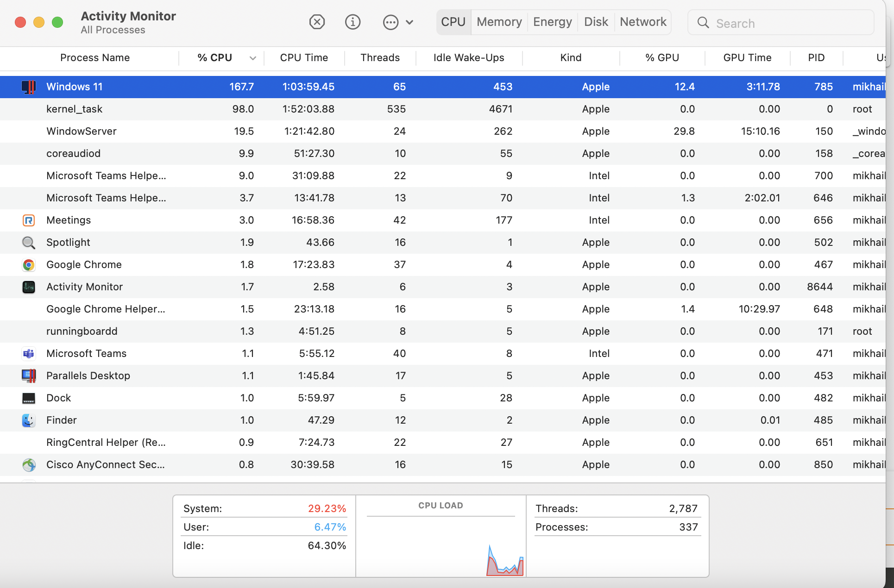This screenshot has height=588, width=894.
Task: Expand the chevron next to ellipsis
Action: [409, 22]
